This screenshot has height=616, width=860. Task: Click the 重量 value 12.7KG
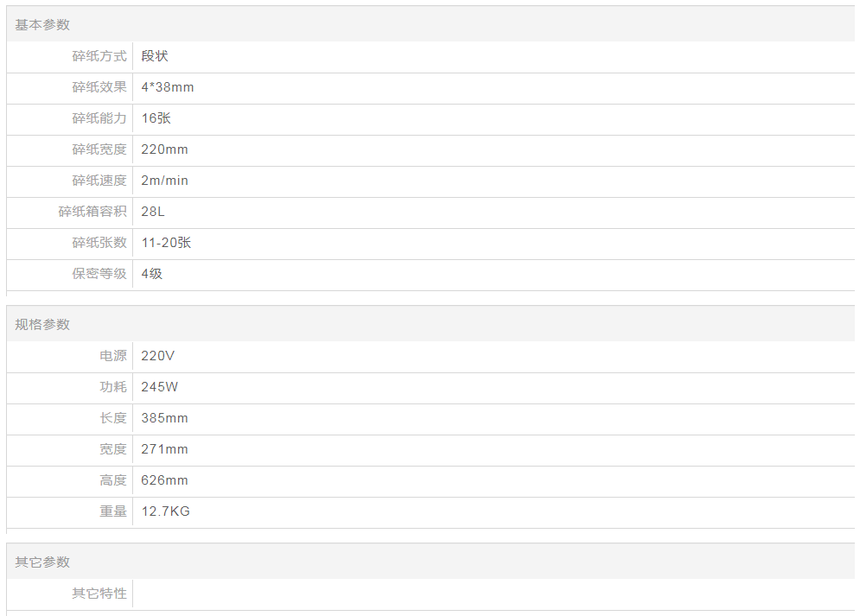click(x=166, y=511)
